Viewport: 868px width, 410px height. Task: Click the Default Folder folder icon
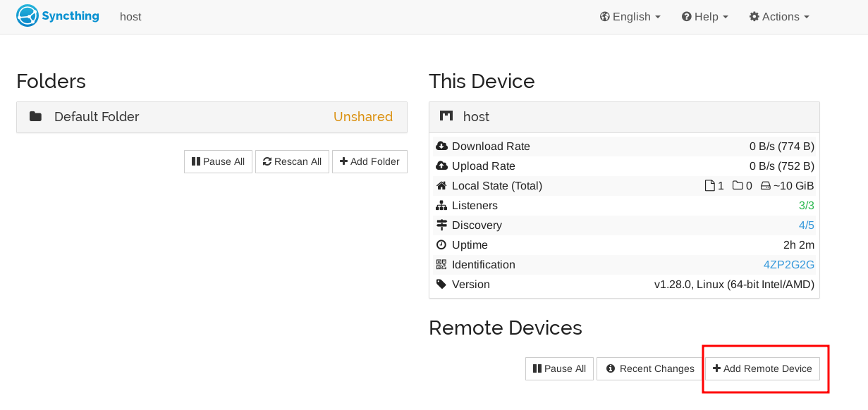(35, 117)
